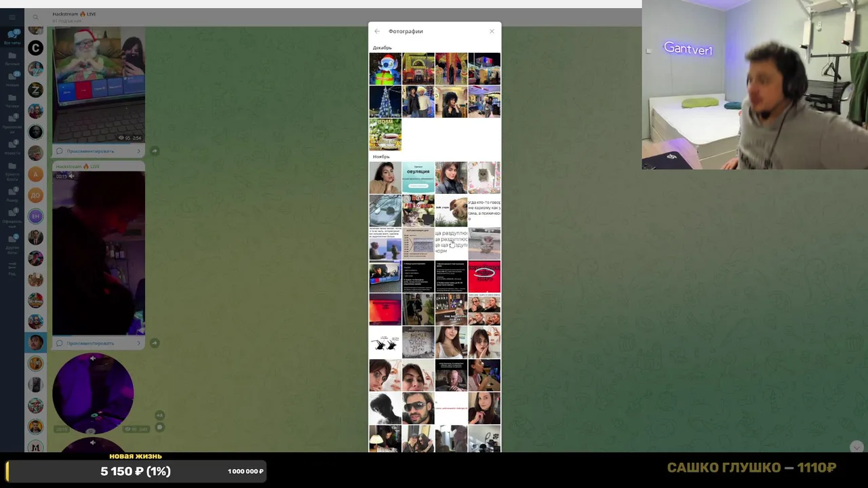This screenshot has height=488, width=868.
Task: Open the овуляция teal image
Action: click(418, 178)
